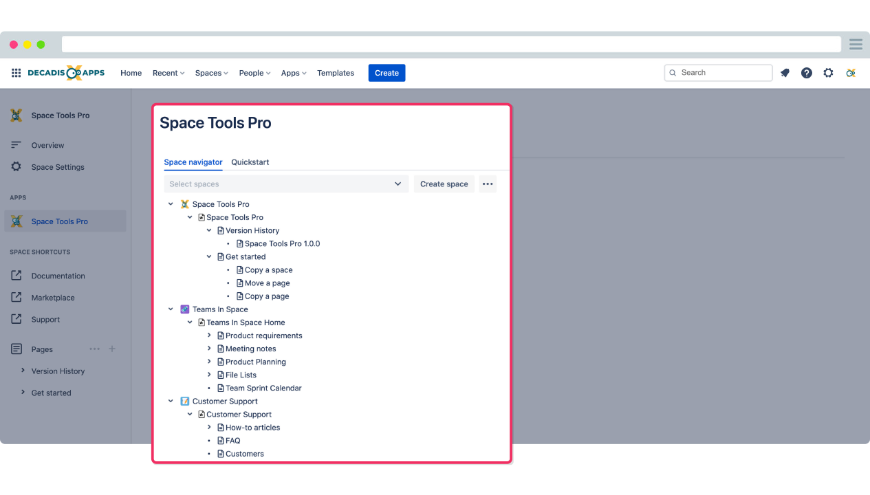Open notifications megaphone icon
Viewport: 870px width, 495px height.
point(785,73)
